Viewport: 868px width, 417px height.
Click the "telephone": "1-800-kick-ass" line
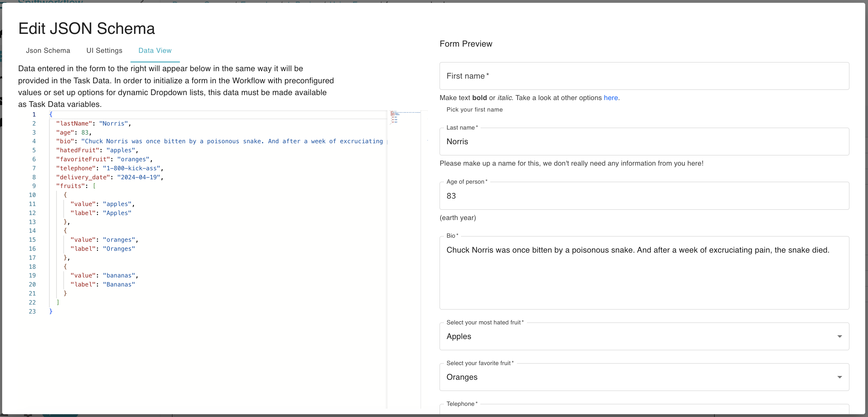(x=110, y=168)
